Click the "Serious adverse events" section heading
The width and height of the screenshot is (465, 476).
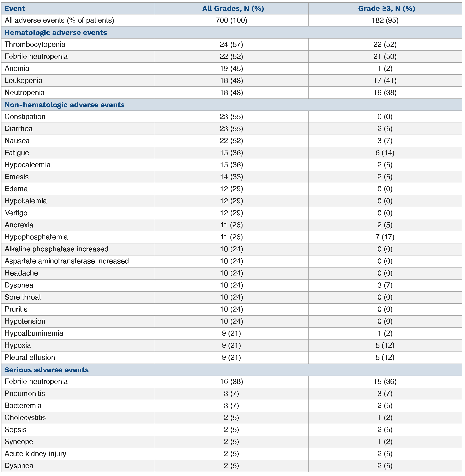click(x=46, y=370)
